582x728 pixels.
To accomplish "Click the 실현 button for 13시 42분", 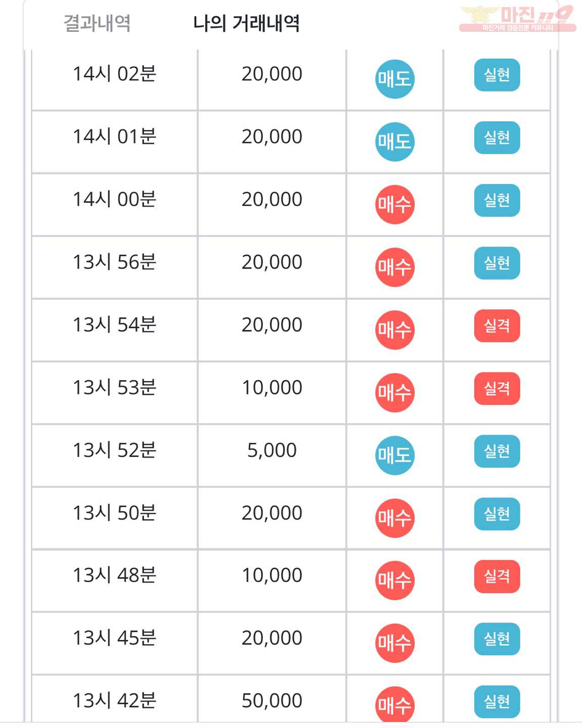I will (x=497, y=702).
